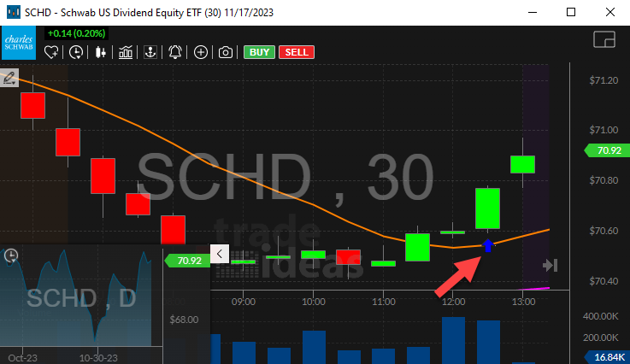
Task: Click the 09:00 time axis label
Action: click(x=244, y=302)
